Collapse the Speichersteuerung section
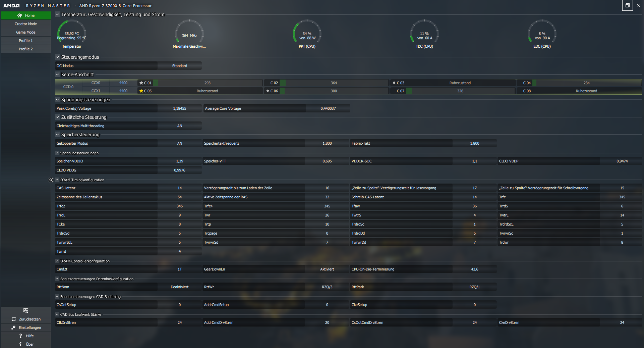Viewport: 644px width, 348px height. tap(57, 135)
